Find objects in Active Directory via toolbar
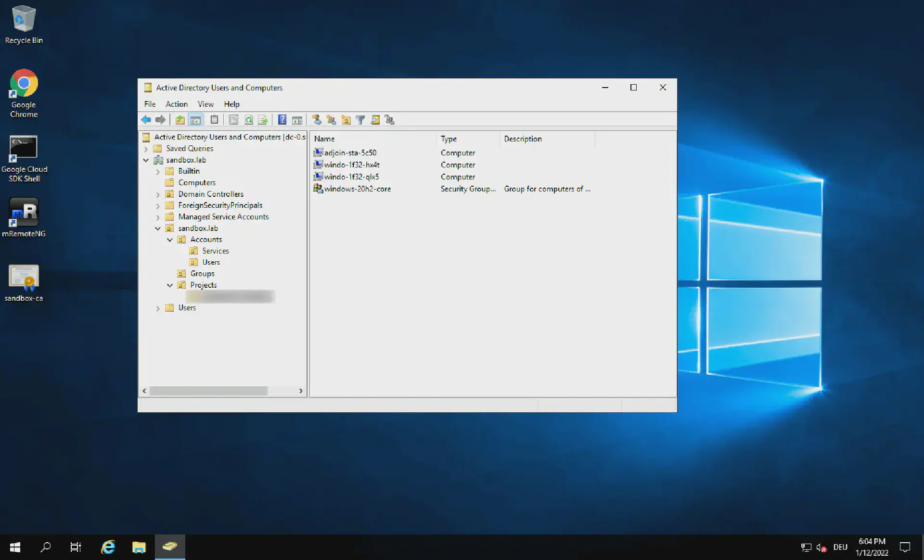 [x=375, y=119]
